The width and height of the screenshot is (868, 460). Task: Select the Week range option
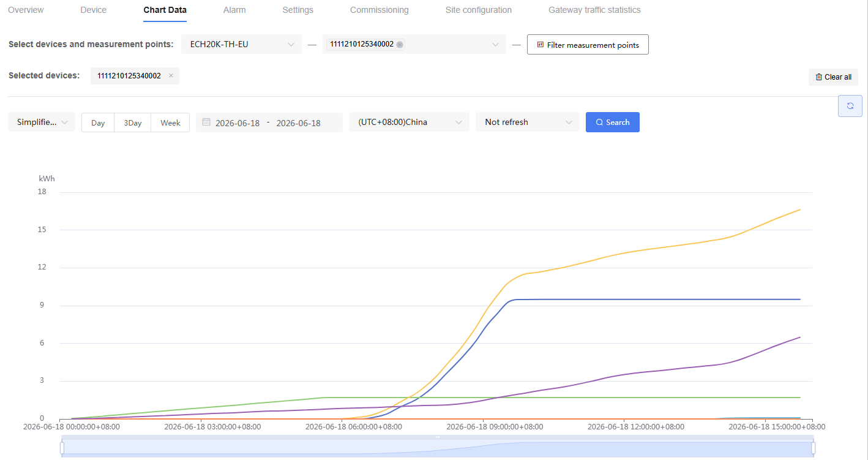point(170,123)
